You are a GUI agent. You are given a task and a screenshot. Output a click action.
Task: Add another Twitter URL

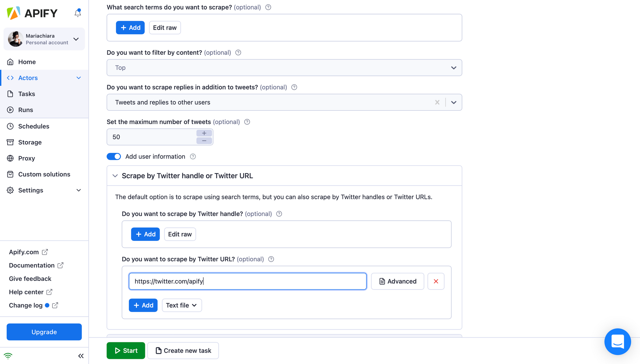(x=143, y=305)
